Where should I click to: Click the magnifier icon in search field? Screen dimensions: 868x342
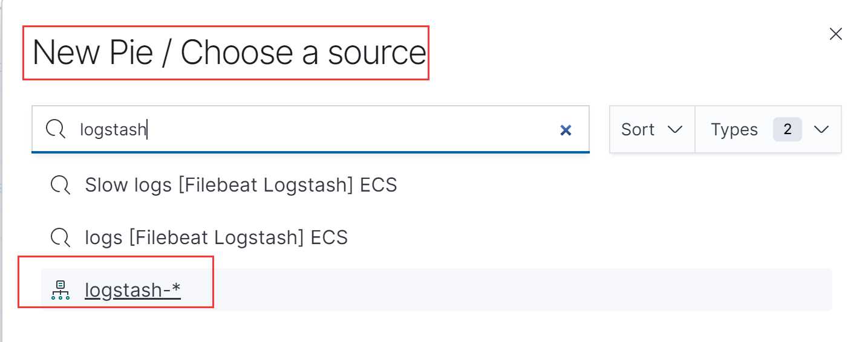click(56, 129)
